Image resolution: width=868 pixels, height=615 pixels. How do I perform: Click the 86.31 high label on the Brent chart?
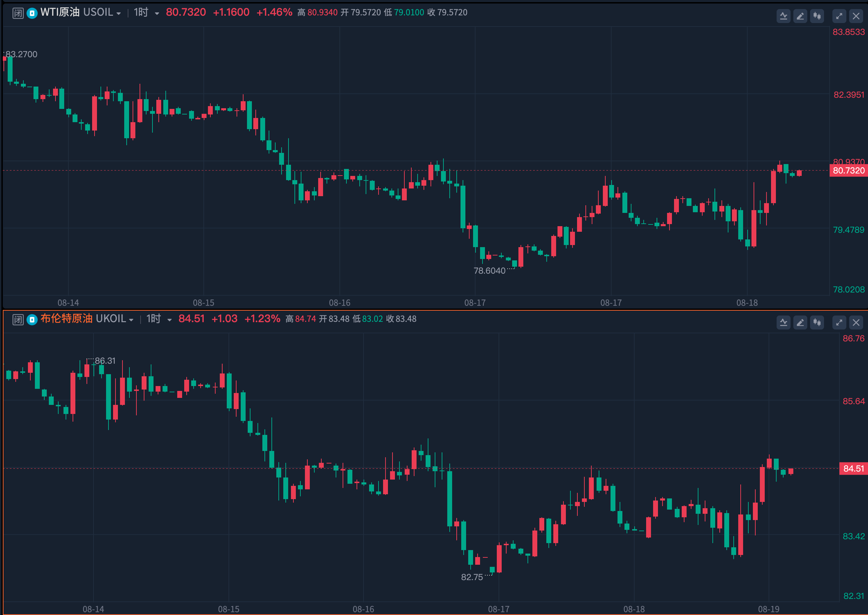[105, 361]
